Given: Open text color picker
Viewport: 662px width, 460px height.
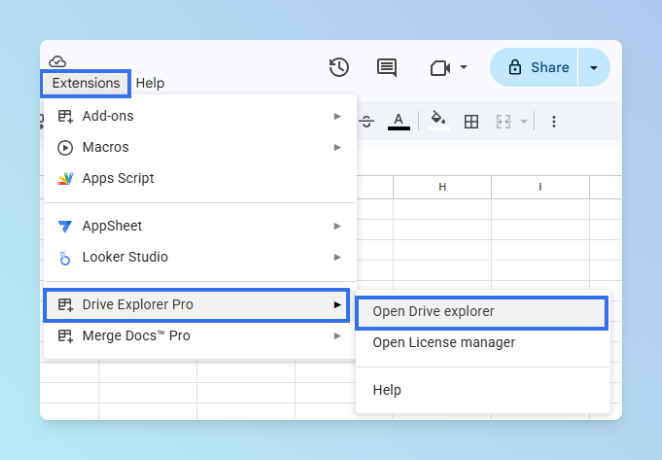Looking at the screenshot, I should (x=398, y=121).
